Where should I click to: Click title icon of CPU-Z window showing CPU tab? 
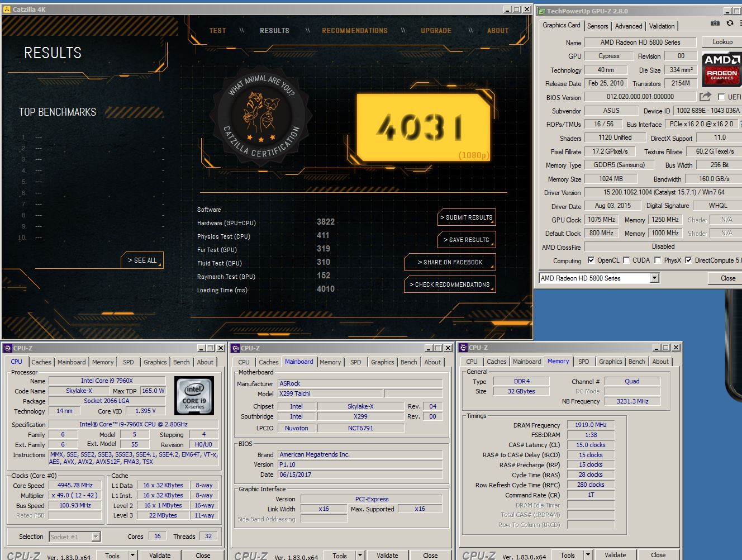click(x=8, y=348)
